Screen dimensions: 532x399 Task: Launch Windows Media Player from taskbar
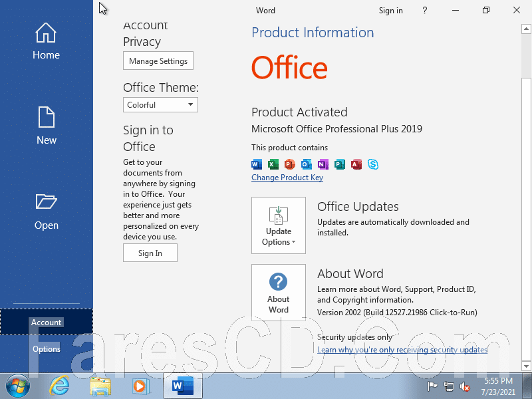[x=140, y=386]
